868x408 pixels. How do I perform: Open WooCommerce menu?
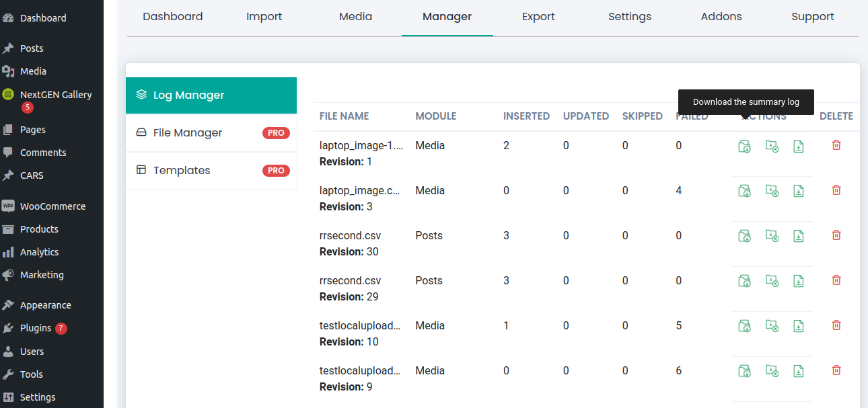point(52,206)
